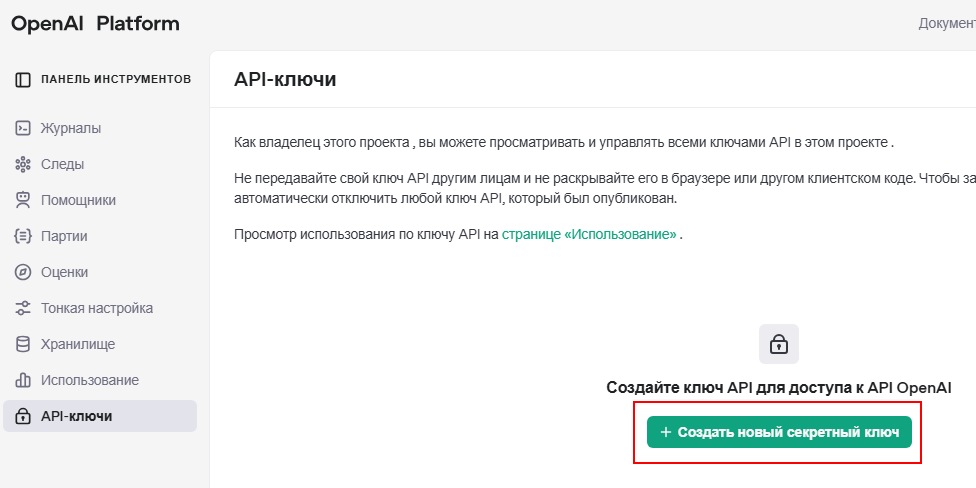
Task: Open the Помощники text label in sidebar
Action: (78, 200)
